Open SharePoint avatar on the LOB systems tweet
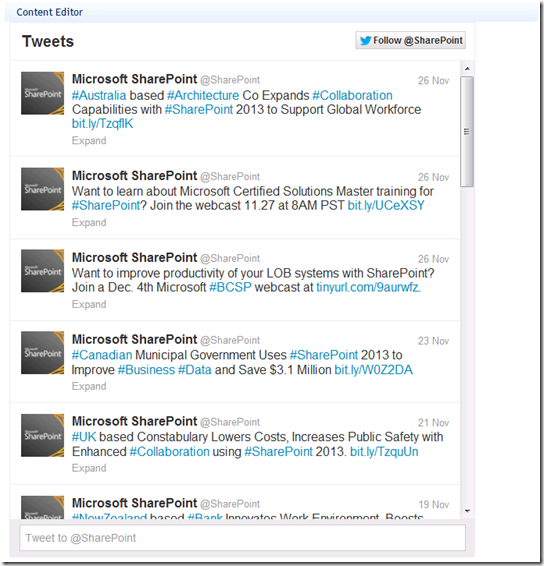 [43, 271]
